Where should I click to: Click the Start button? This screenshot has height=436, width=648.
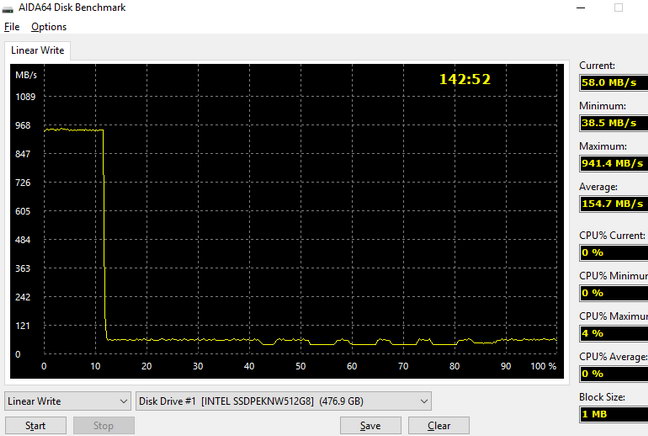click(36, 426)
